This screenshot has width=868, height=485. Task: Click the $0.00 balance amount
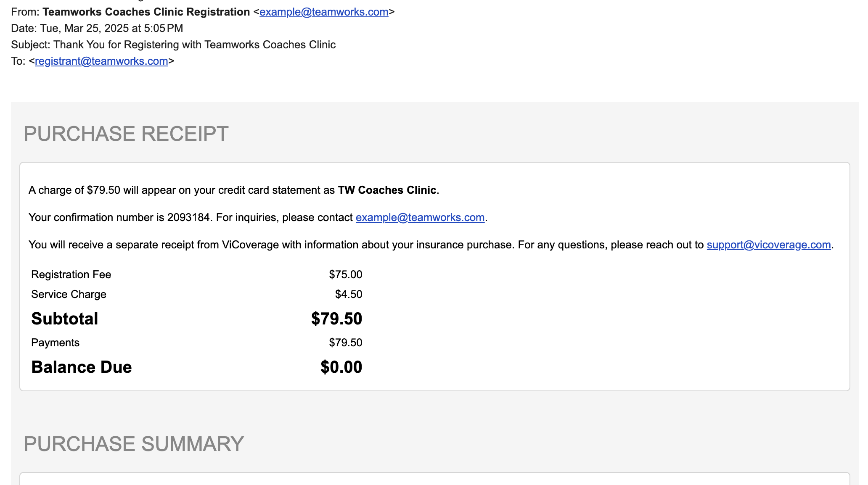click(341, 367)
